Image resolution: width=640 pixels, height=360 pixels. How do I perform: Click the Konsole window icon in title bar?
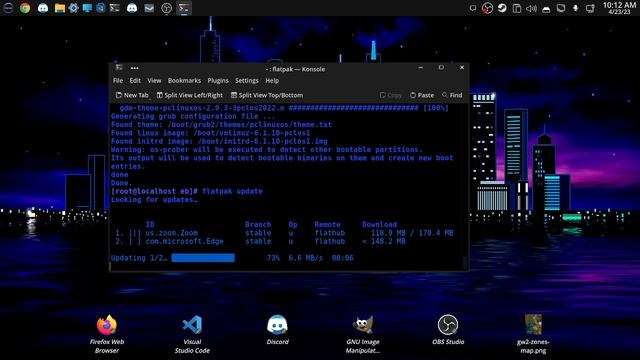tap(119, 68)
